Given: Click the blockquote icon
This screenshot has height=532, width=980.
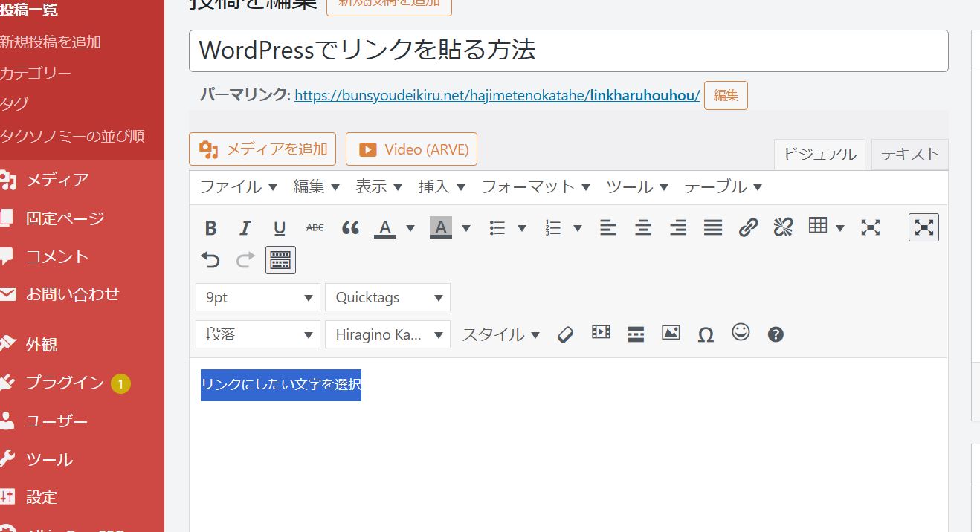Looking at the screenshot, I should 350,228.
